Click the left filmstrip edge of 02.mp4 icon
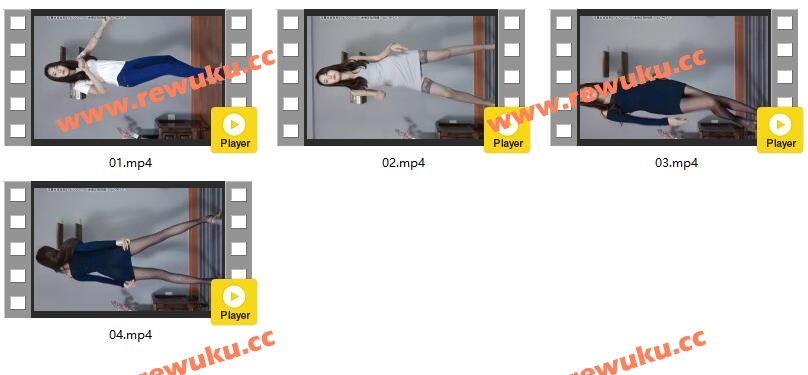Viewport: 808px width, 375px height. [291, 77]
